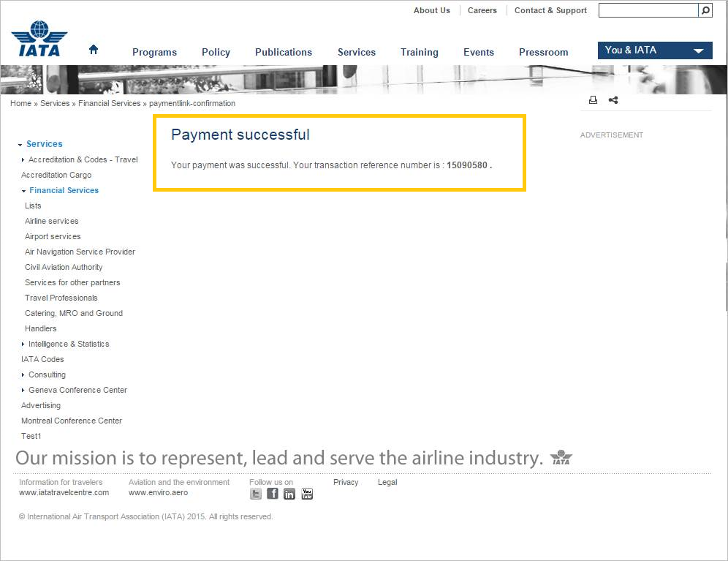The height and width of the screenshot is (561, 728).
Task: Open Advertising sidebar item
Action: tap(41, 404)
